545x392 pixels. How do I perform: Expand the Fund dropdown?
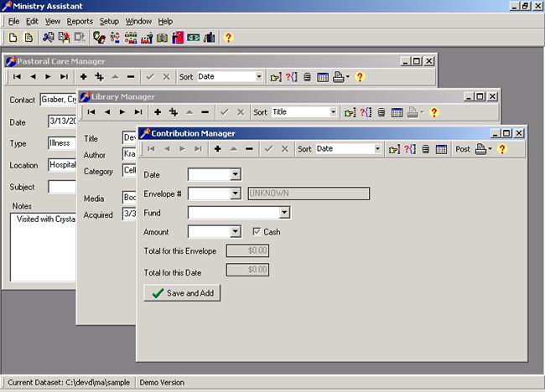coord(284,212)
